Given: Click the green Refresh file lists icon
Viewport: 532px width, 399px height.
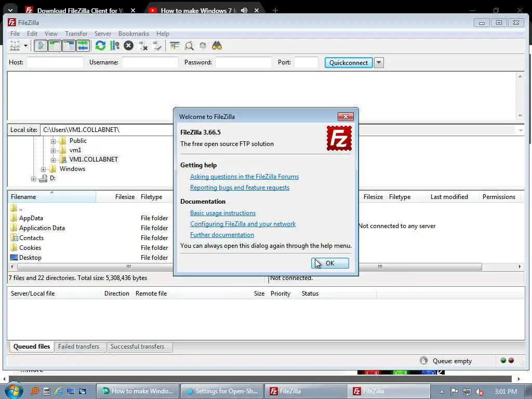Looking at the screenshot, I should click(x=100, y=46).
